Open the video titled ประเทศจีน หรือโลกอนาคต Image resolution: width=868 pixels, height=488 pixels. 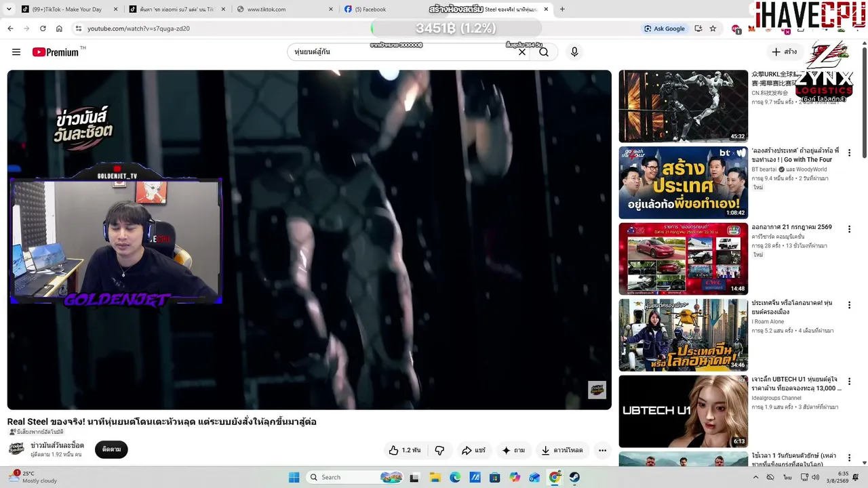(792, 307)
